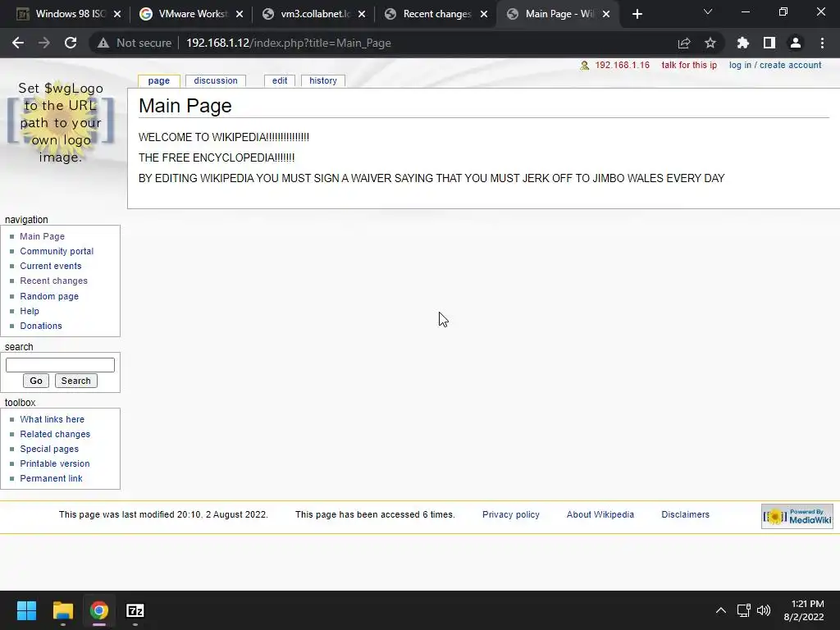Image resolution: width=840 pixels, height=630 pixels.
Task: Click the volume speaker tray icon
Action: point(764,610)
